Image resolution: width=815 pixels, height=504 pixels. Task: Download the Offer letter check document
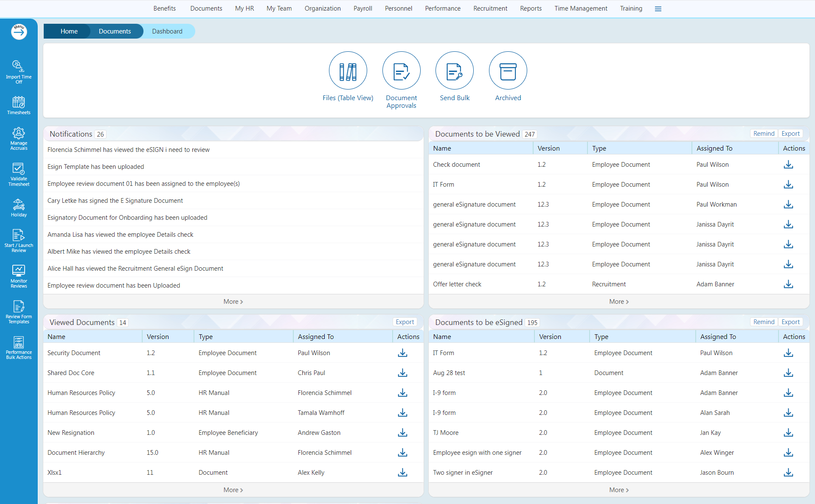[x=788, y=284]
